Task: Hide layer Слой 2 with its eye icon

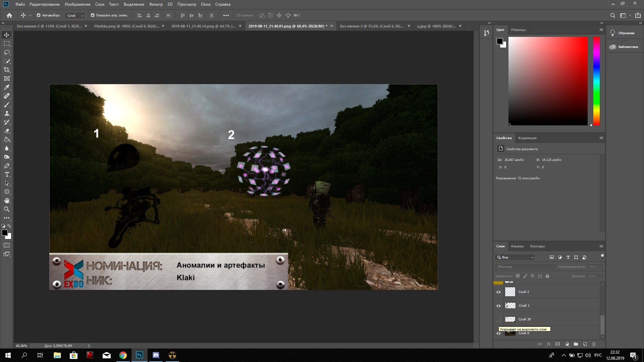Action: pos(498,292)
